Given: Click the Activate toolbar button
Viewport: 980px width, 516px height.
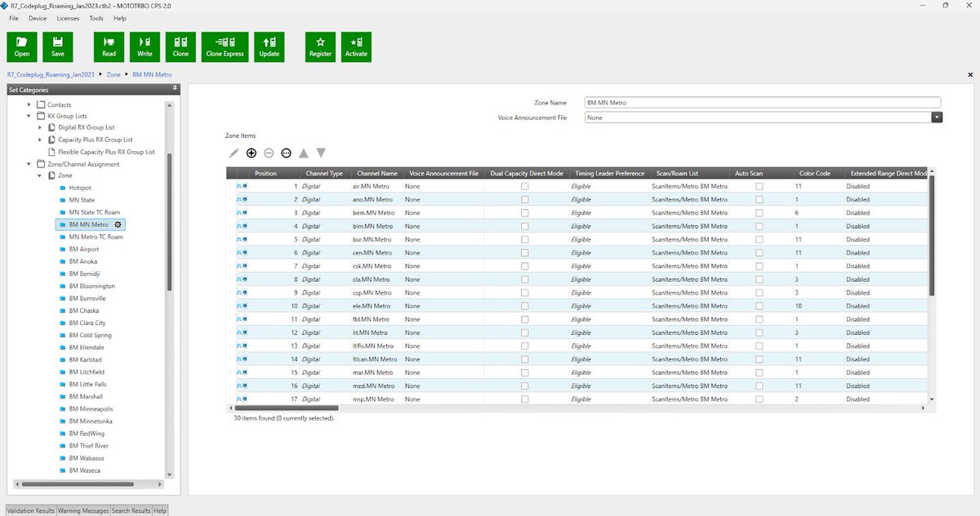Looking at the screenshot, I should coord(356,47).
